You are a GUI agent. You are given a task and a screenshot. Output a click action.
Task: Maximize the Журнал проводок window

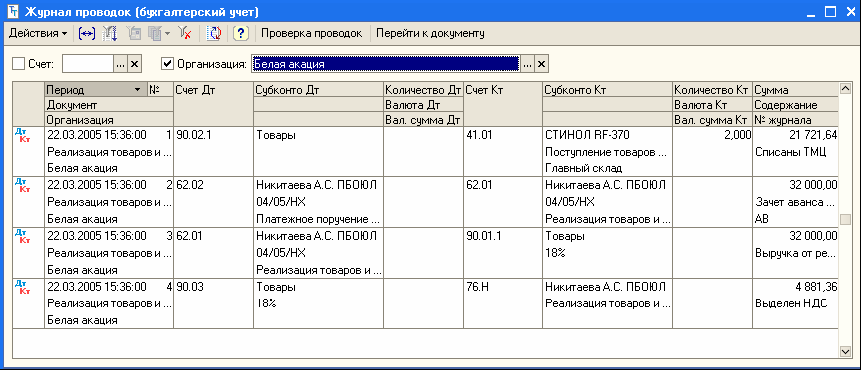coord(830,12)
